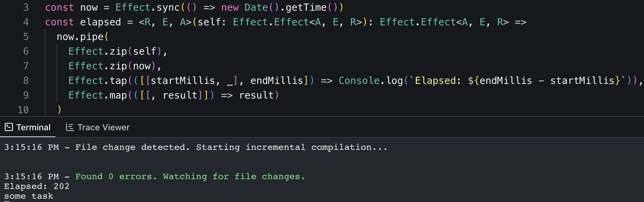Click line number 10 in gutter
This screenshot has width=644, height=202.
[23, 110]
